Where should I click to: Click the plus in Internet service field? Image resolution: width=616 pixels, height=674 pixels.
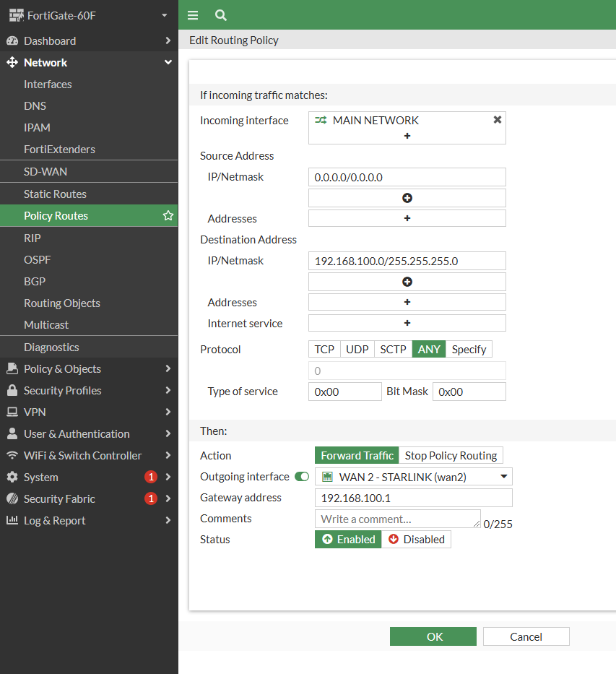pos(407,323)
